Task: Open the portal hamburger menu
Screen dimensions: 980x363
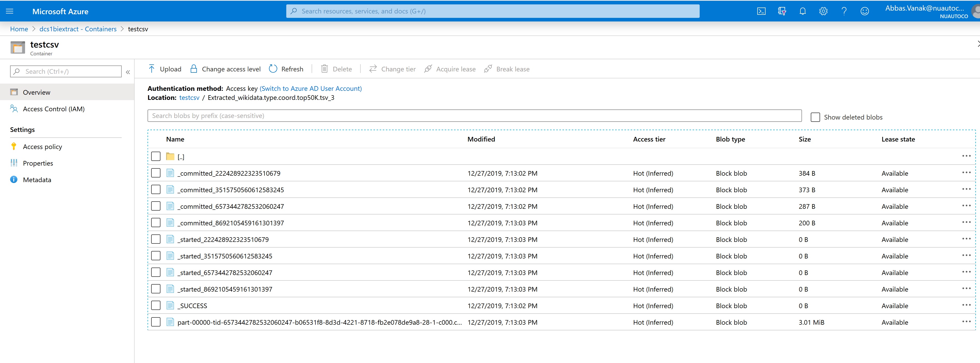Action: [x=10, y=11]
